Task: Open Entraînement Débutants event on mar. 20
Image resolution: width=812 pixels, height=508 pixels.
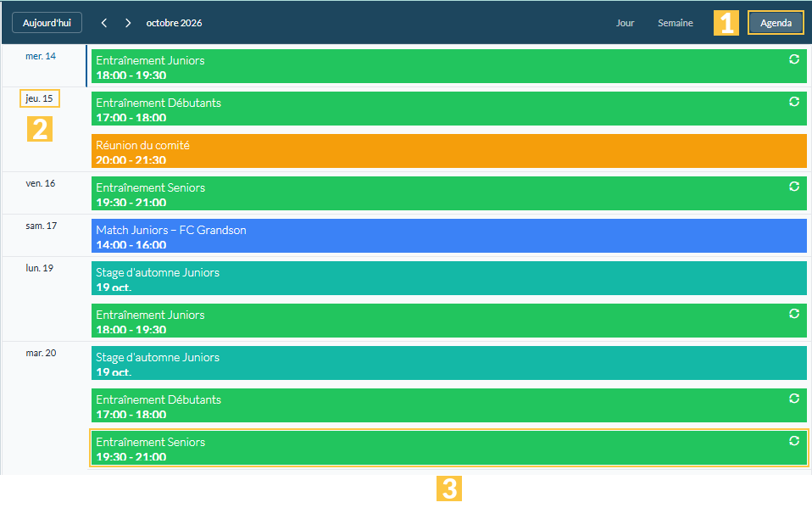Action: pos(449,406)
